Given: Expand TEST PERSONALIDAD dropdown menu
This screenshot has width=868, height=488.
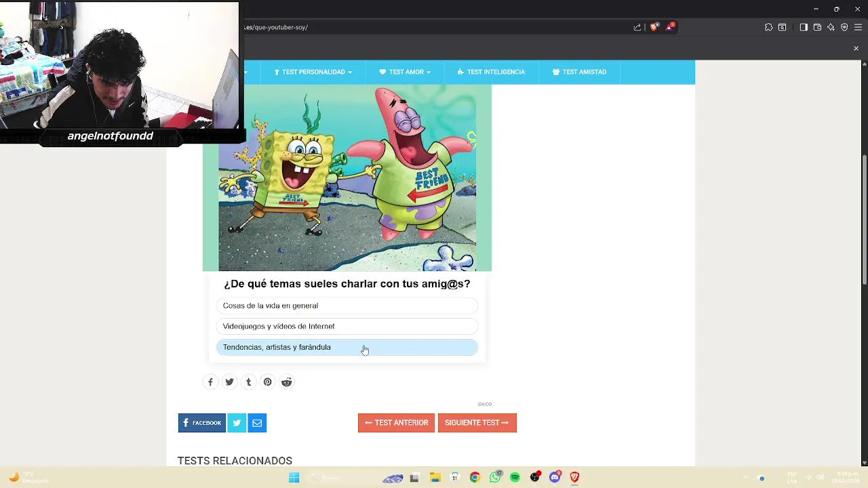Looking at the screenshot, I should pyautogui.click(x=313, y=72).
